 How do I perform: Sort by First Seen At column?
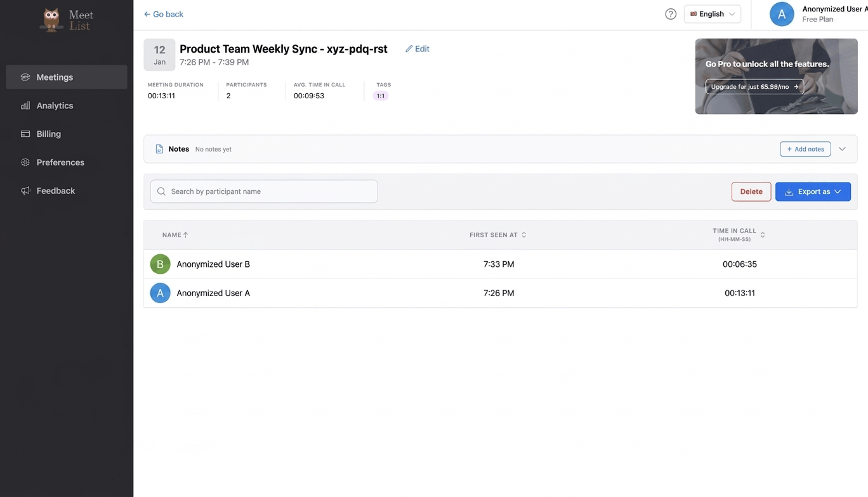click(x=498, y=235)
